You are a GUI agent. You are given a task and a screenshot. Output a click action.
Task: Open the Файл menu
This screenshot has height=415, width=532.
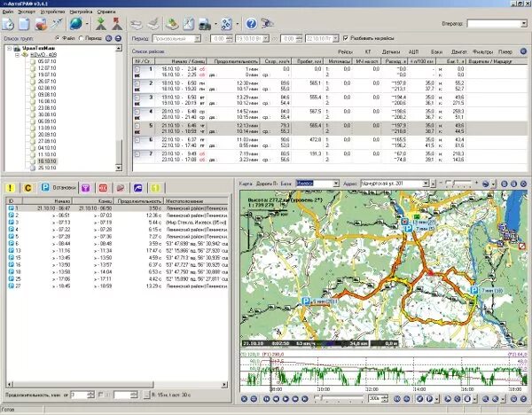8,12
